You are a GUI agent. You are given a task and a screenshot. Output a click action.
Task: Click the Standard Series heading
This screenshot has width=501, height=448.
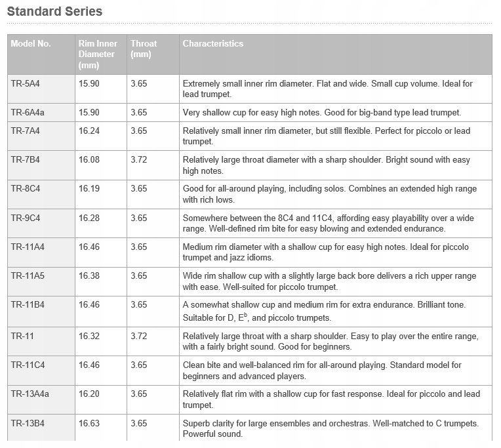click(x=54, y=12)
